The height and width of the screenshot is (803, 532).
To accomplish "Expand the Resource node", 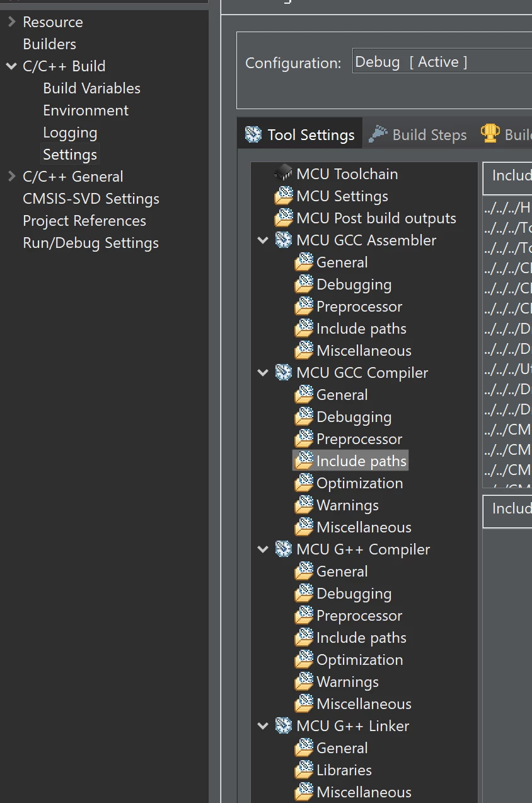I will 11,21.
